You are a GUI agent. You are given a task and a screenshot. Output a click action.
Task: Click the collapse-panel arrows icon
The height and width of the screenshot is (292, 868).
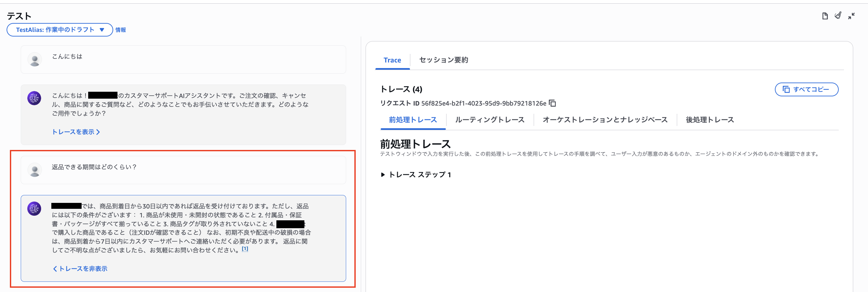pyautogui.click(x=852, y=16)
